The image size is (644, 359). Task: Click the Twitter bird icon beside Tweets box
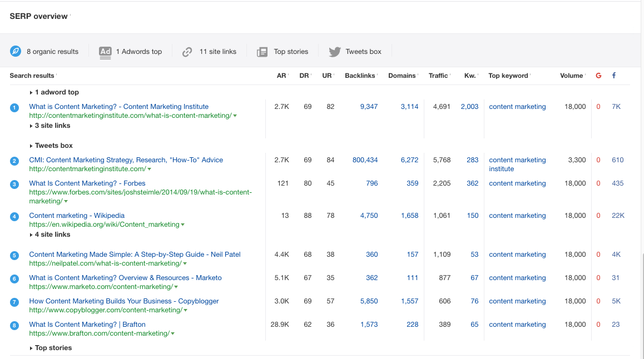[x=334, y=52]
